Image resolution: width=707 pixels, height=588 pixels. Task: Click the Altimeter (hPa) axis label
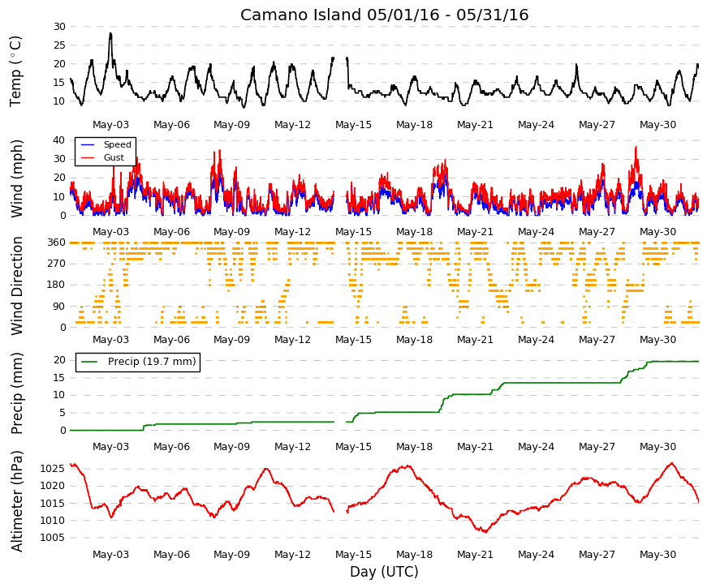16,501
